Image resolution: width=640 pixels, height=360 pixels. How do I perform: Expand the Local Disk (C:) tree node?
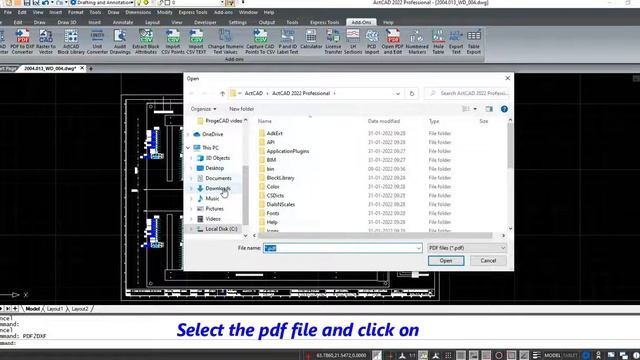pos(191,229)
